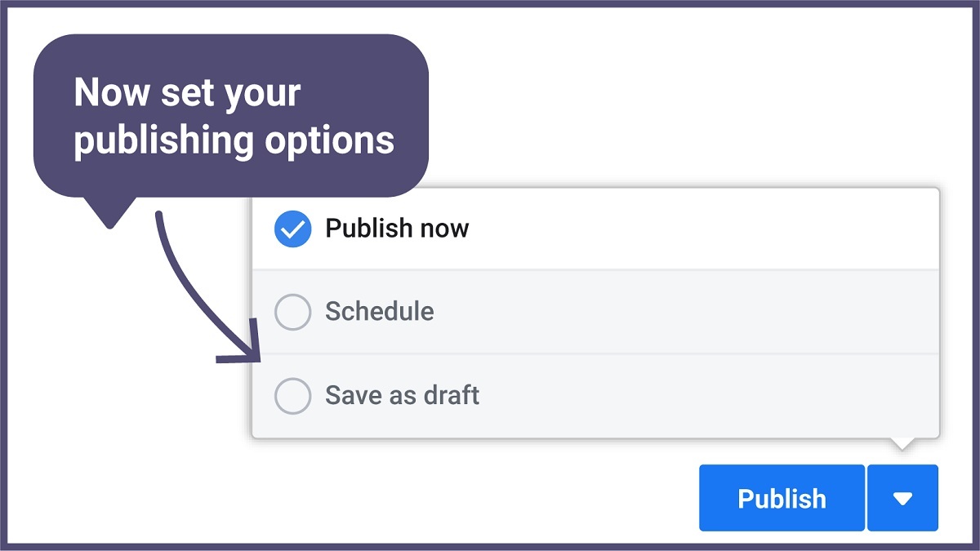Screen dimensions: 980x551
Task: Choose the "Schedule" text label
Action: point(380,311)
